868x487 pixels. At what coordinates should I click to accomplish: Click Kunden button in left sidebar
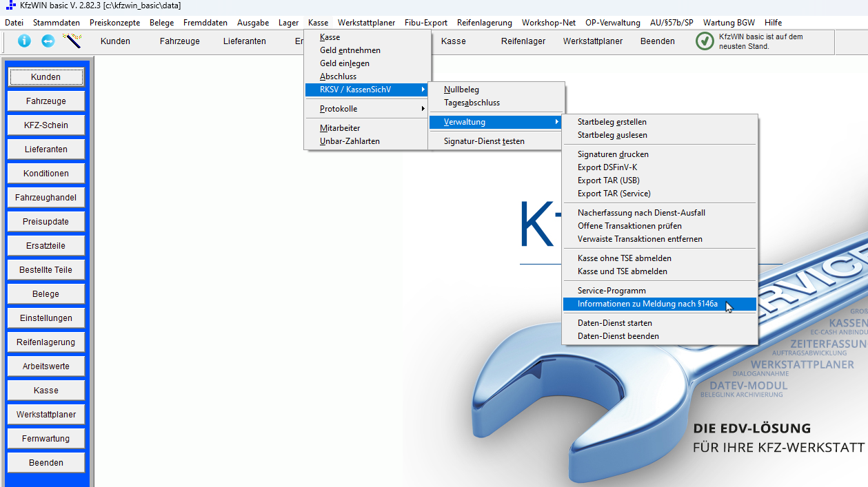point(46,77)
